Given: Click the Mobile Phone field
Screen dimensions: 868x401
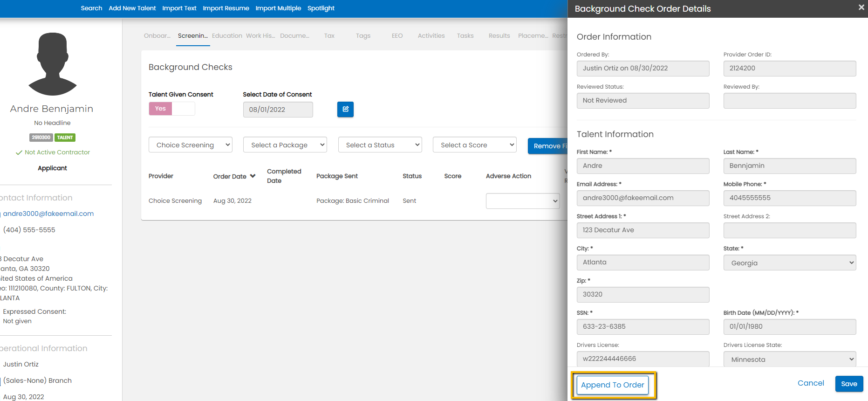Looking at the screenshot, I should click(x=790, y=198).
